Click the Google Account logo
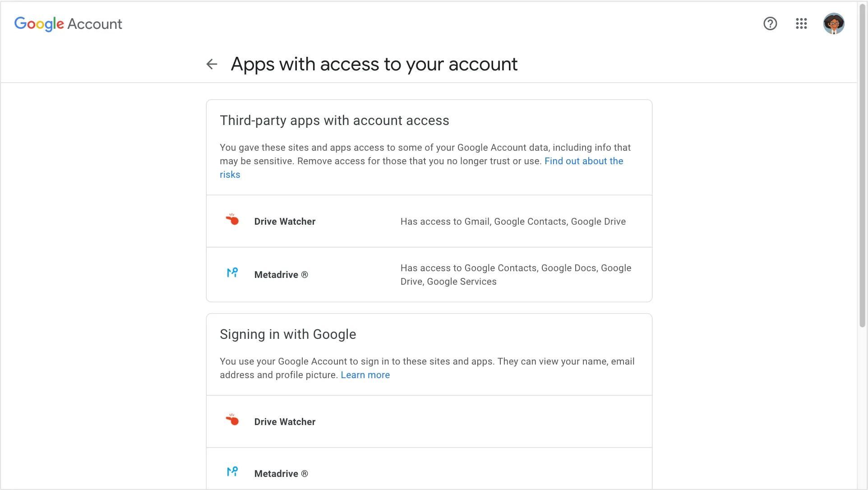 pos(68,24)
